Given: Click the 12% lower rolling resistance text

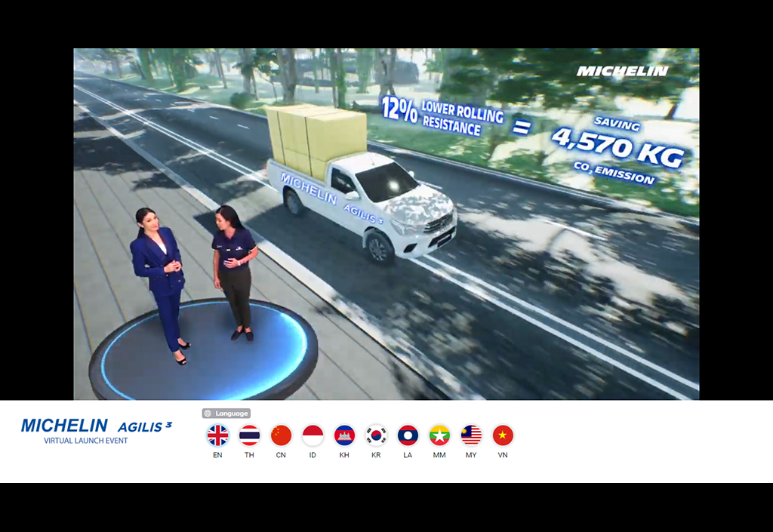Looking at the screenshot, I should pyautogui.click(x=442, y=116).
